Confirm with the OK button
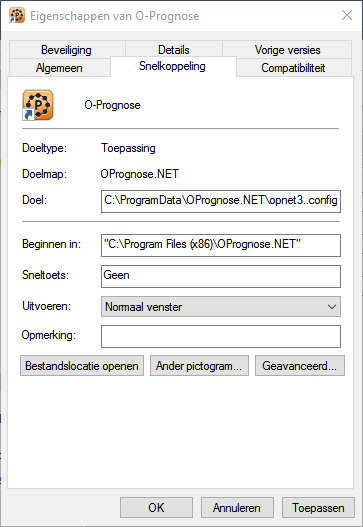This screenshot has width=363, height=527. (156, 508)
